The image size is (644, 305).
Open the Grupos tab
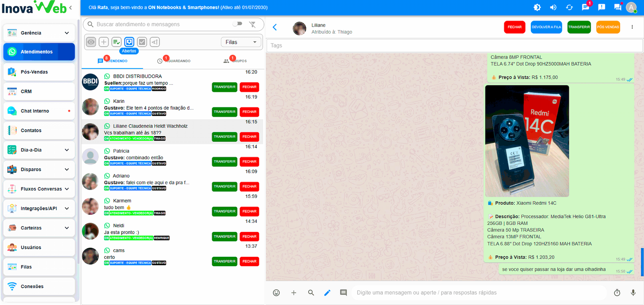[x=235, y=61]
